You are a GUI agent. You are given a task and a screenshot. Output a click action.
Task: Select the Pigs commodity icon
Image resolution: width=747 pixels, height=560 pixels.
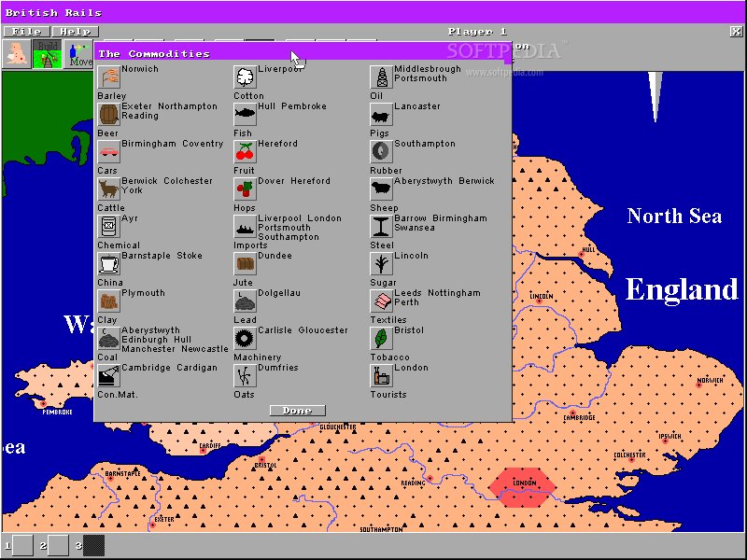coord(382,115)
